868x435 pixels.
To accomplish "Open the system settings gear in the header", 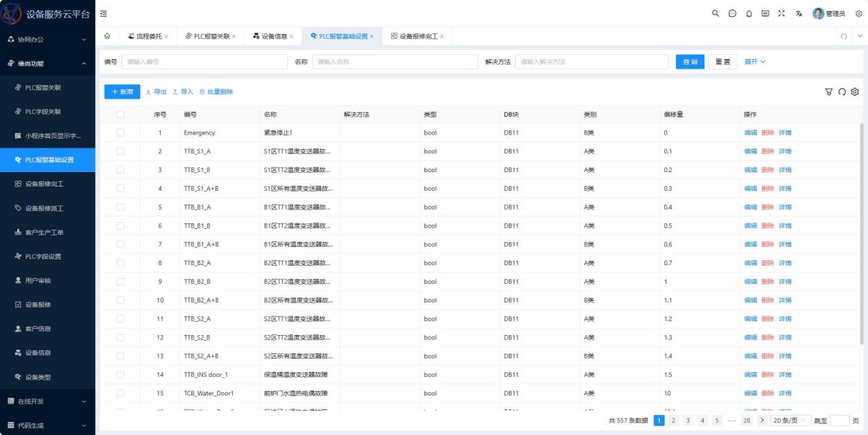I will click(858, 14).
